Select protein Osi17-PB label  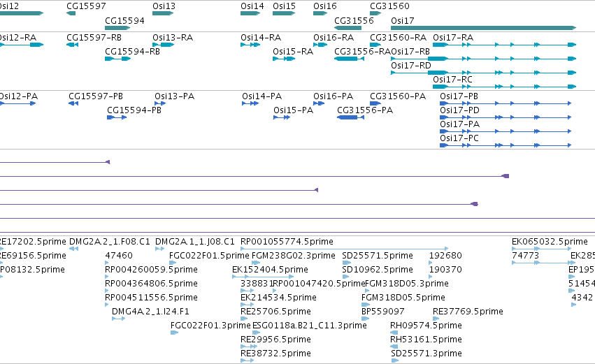click(459, 96)
